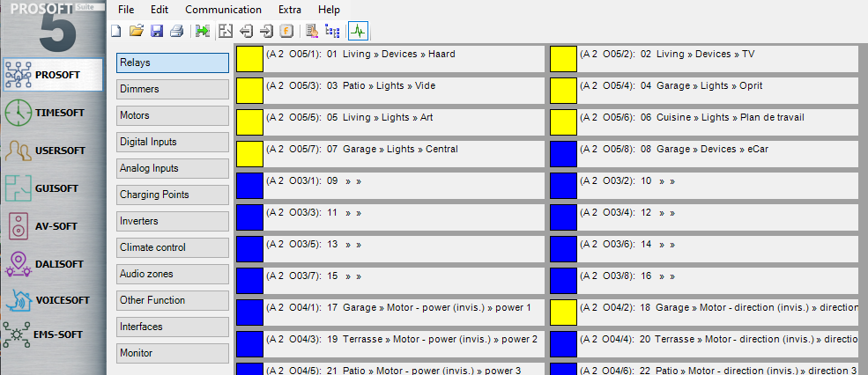Click the printer icon in the toolbar
The image size is (868, 375).
coord(176,31)
